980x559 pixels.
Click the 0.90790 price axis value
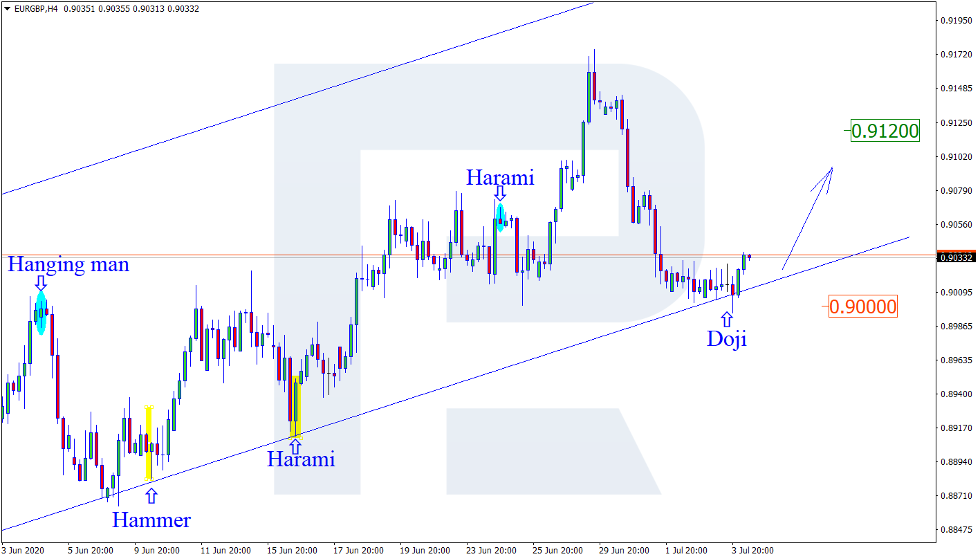click(x=958, y=190)
